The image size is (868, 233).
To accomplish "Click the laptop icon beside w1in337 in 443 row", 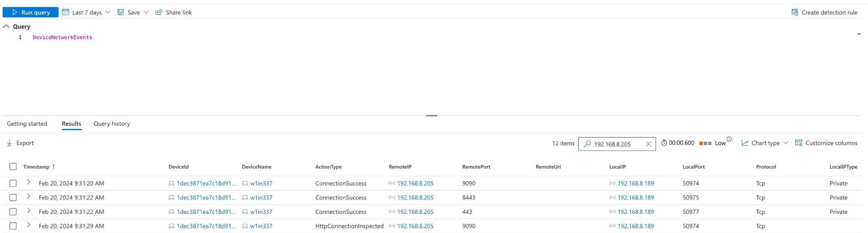I will (x=245, y=212).
